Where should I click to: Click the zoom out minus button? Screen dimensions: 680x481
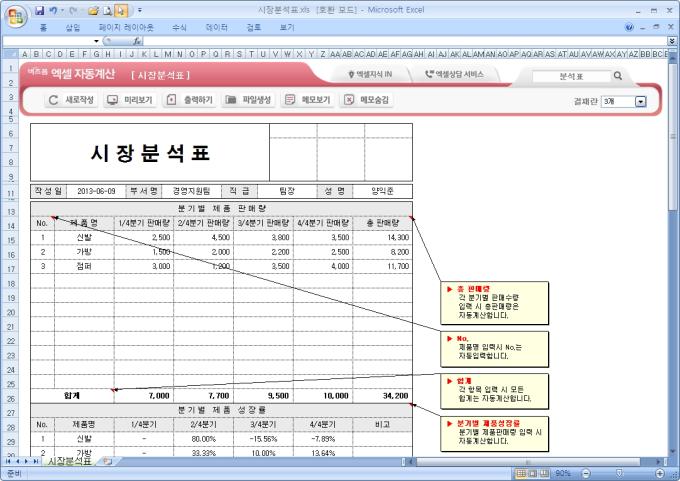[586, 473]
